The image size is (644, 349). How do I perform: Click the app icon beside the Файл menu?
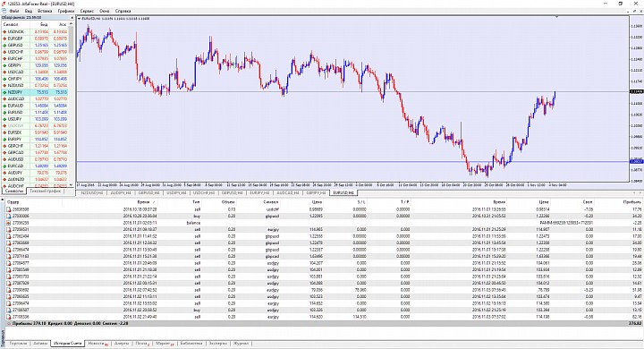pos(5,11)
